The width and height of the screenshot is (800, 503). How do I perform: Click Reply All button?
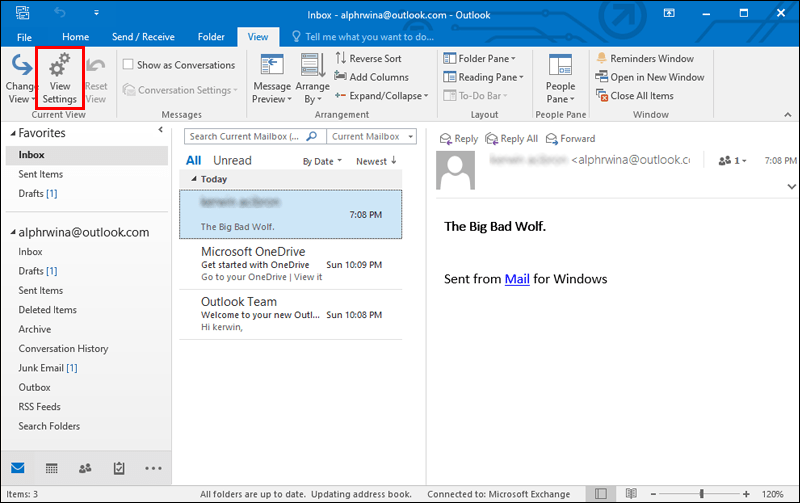(511, 139)
